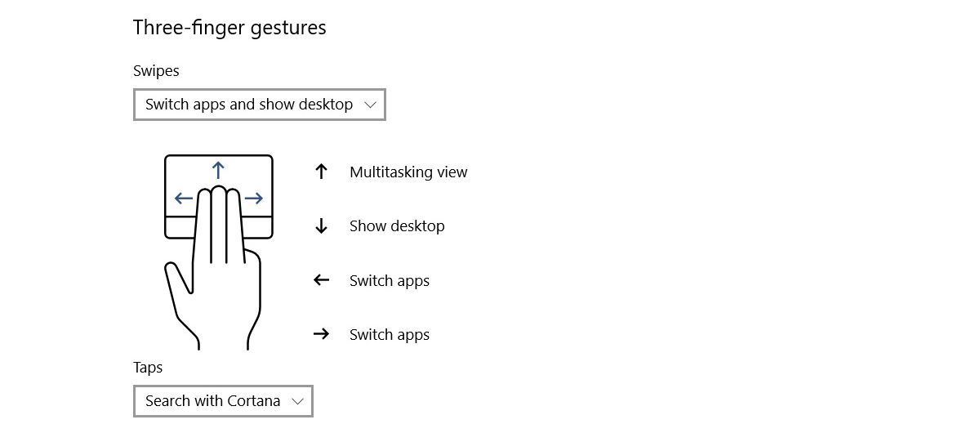
Task: Click the Switch apps text next to the left arrow
Action: 390,280
